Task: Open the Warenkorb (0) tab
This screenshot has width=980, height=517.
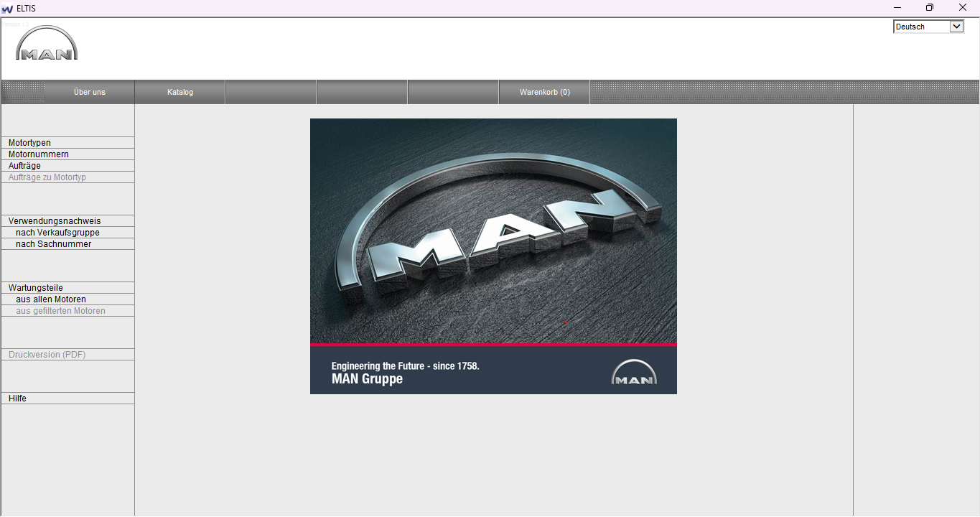Action: (545, 92)
